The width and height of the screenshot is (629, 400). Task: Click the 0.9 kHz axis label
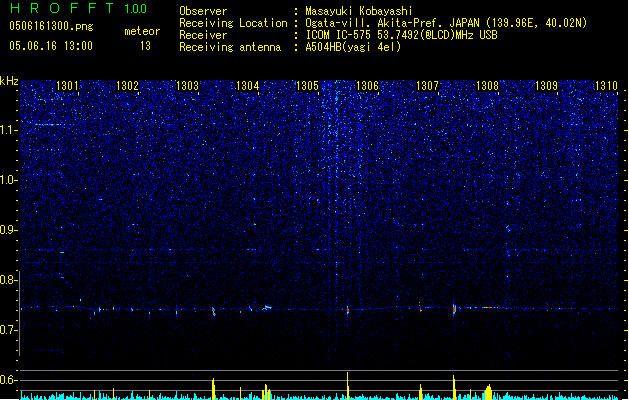coord(8,230)
